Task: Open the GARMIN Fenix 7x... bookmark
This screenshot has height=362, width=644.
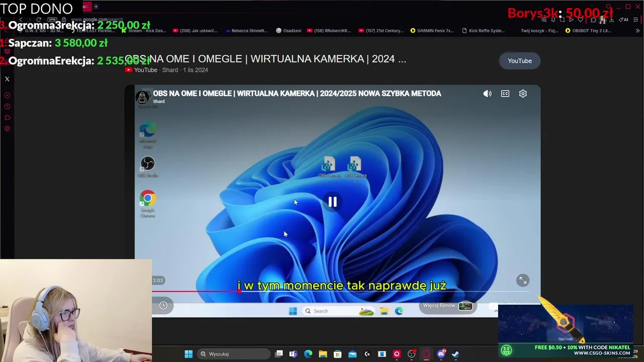Action: point(432,31)
